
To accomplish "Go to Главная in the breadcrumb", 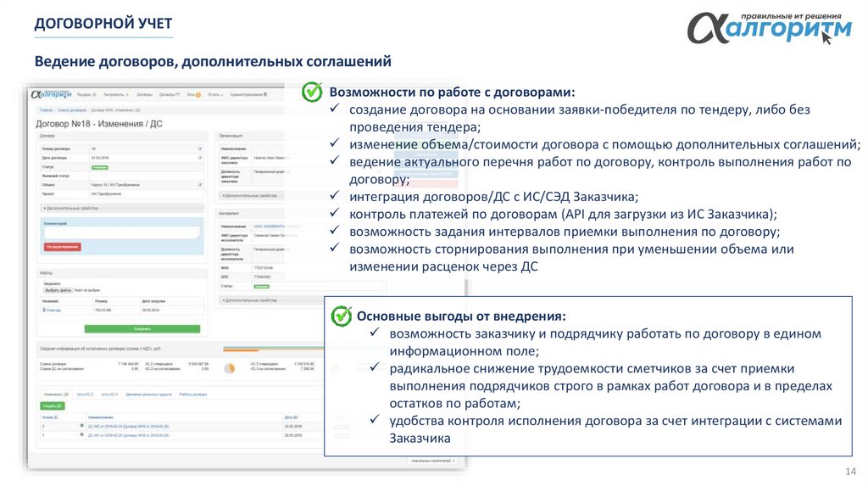I will pyautogui.click(x=46, y=110).
